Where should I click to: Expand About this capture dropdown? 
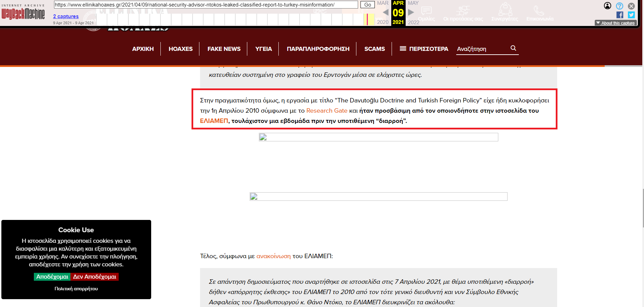click(x=615, y=23)
